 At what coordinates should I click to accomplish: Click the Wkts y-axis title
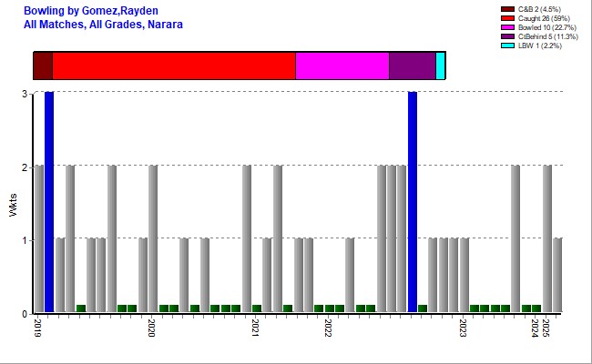tap(14, 205)
